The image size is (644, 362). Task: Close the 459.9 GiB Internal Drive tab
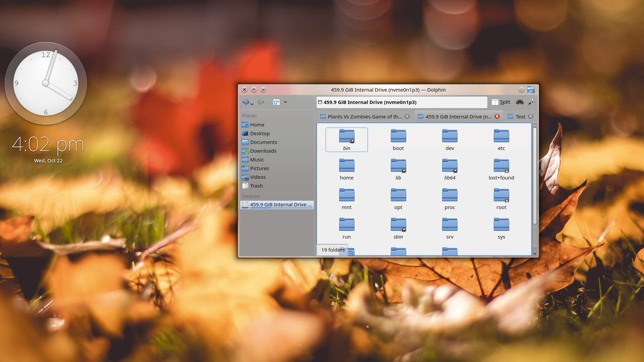pos(497,116)
